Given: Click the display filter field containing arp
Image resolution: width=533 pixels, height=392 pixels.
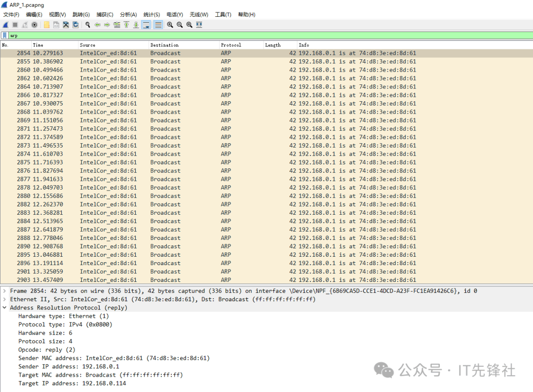Looking at the screenshot, I should click(266, 36).
